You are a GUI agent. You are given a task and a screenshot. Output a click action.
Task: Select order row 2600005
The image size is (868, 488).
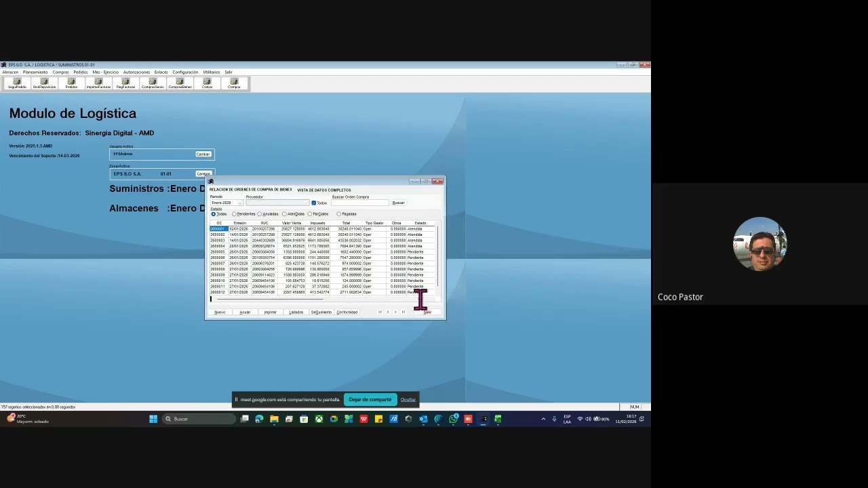(323, 252)
